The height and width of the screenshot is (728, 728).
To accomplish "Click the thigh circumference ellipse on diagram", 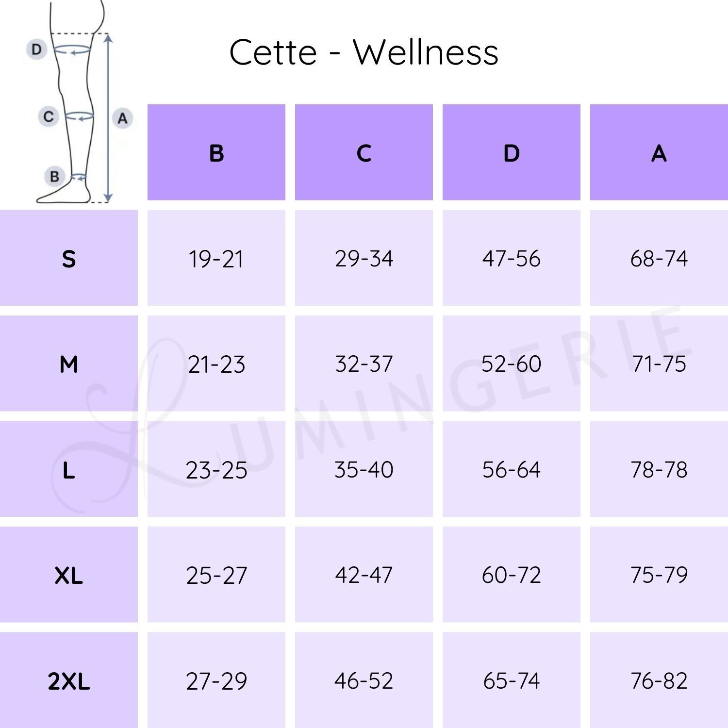I will point(72,50).
